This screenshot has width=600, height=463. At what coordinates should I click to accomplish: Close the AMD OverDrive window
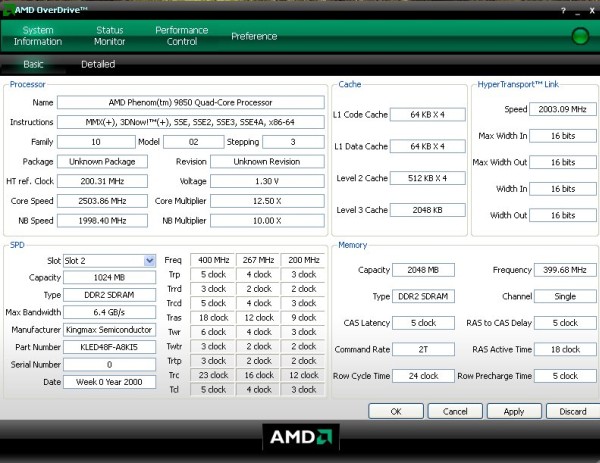pyautogui.click(x=592, y=11)
